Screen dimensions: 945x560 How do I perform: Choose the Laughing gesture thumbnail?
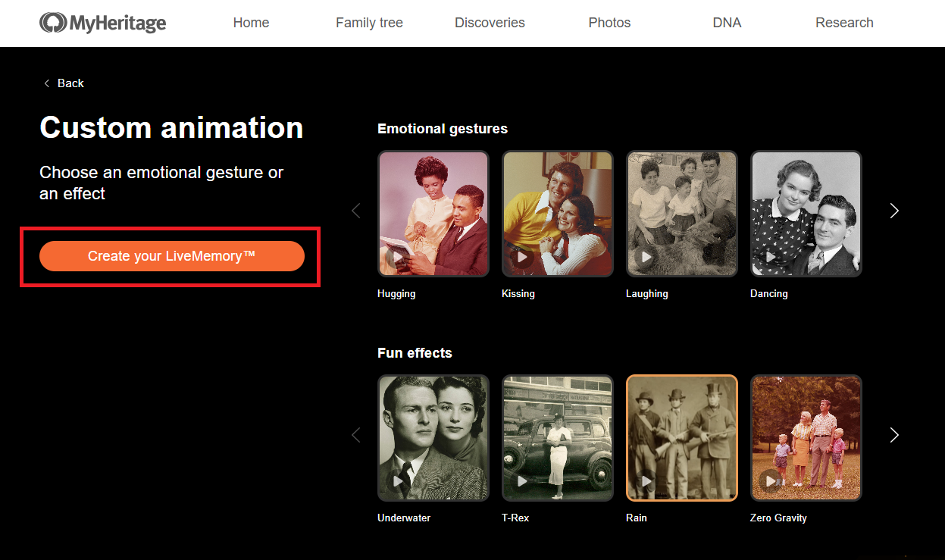click(682, 214)
